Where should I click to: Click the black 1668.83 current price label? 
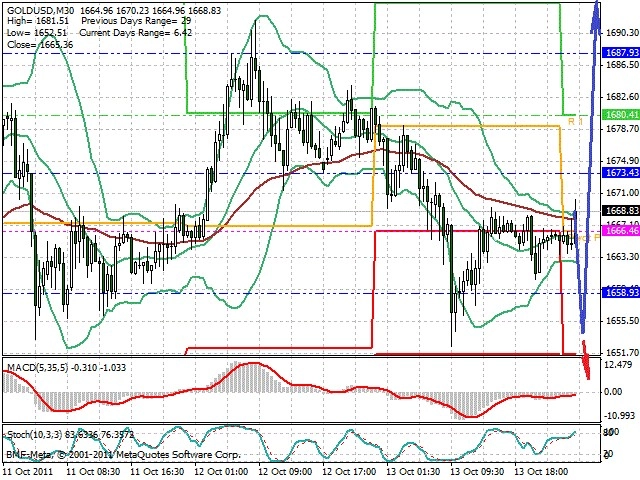[620, 211]
